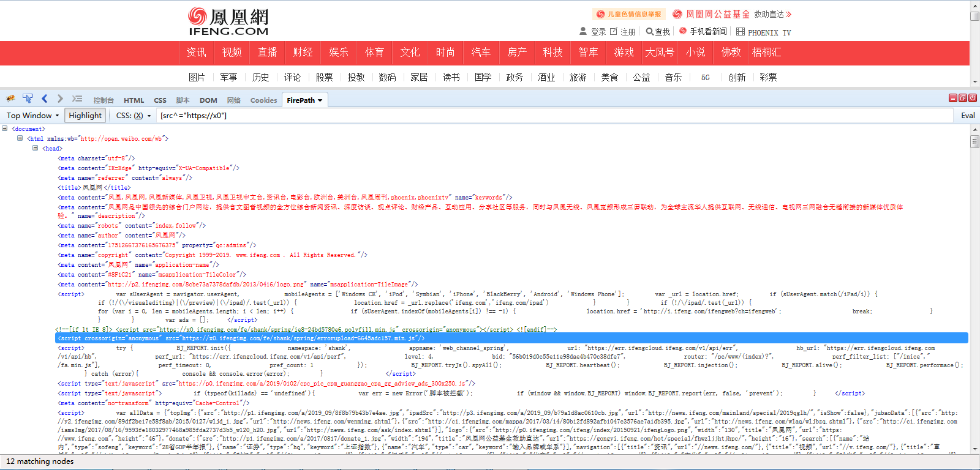
Task: Click the Firebug panel scroll-down arrow
Action: click(x=974, y=449)
